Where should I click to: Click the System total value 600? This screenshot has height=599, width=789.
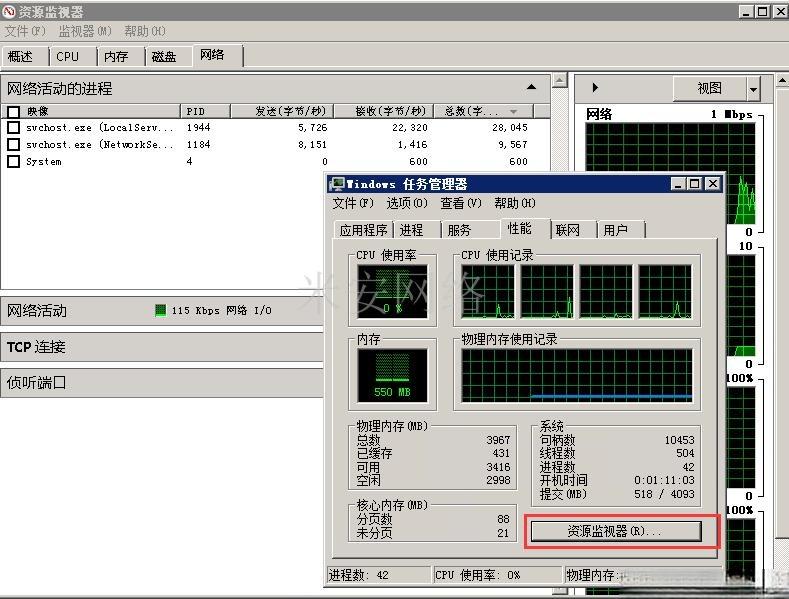[x=518, y=162]
